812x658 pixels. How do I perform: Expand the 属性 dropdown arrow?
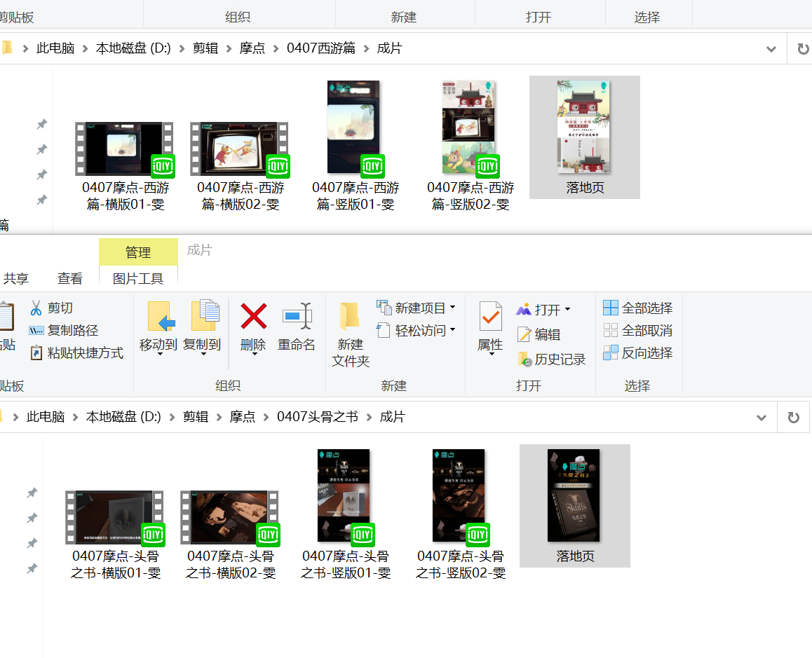pyautogui.click(x=492, y=355)
